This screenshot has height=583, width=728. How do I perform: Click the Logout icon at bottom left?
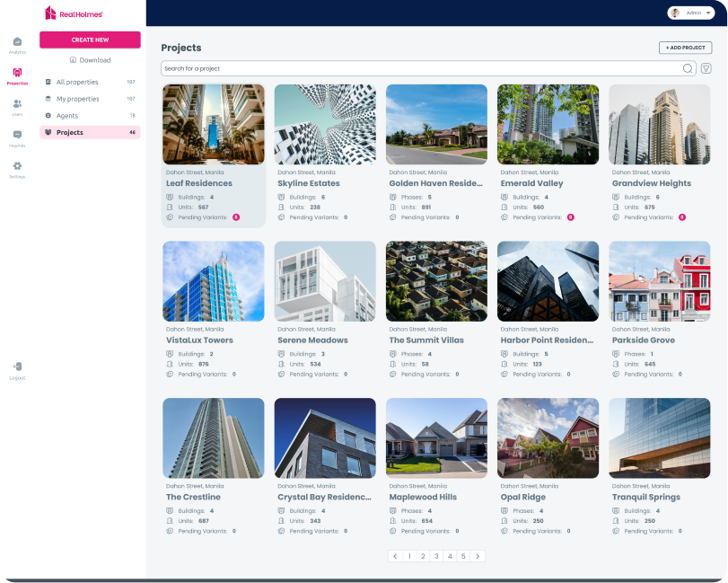click(16, 366)
